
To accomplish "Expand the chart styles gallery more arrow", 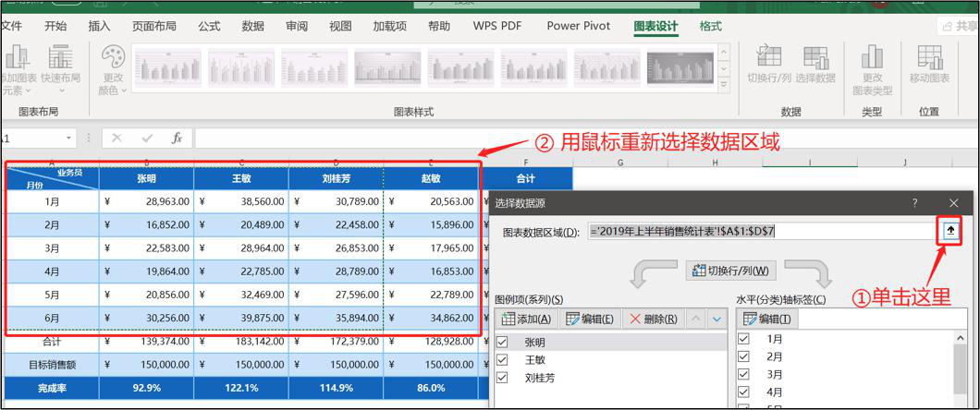I will coord(724,84).
